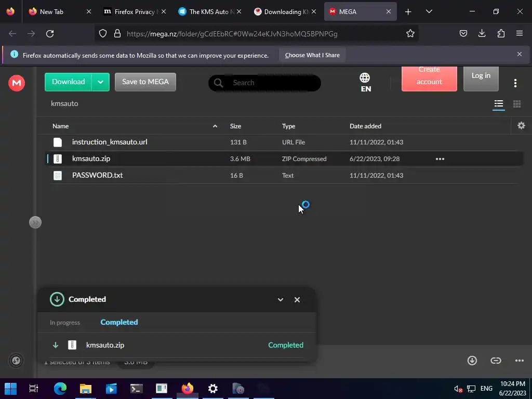The height and width of the screenshot is (399, 532).
Task: Open Firefox shield tracking protection icon
Action: (x=103, y=34)
